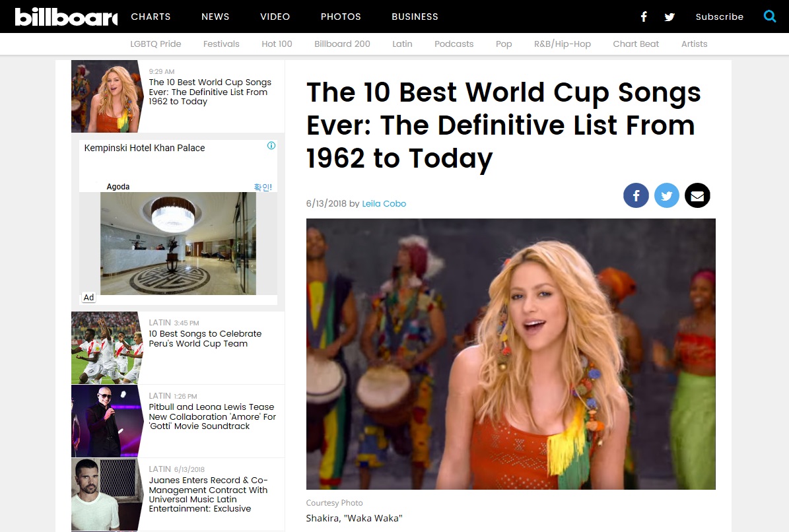This screenshot has height=532, width=789.
Task: Open search with the magnifier icon
Action: tap(770, 17)
